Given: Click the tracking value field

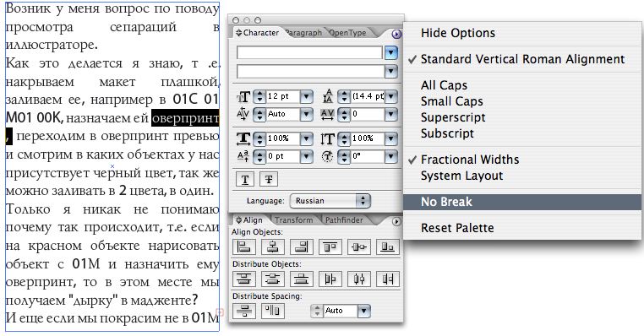Looking at the screenshot, I should [368, 114].
